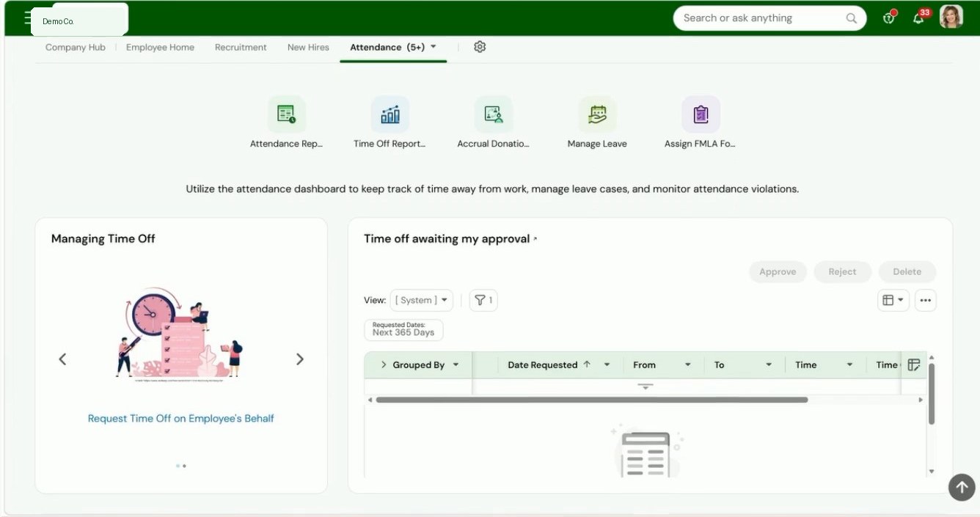The height and width of the screenshot is (517, 980).
Task: Open the grid layout dropdown
Action: [x=893, y=300]
